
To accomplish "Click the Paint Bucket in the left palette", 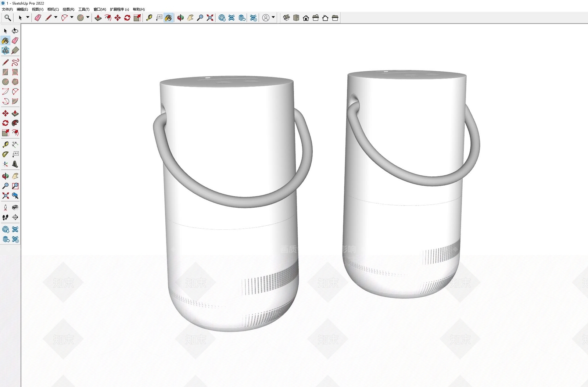I will click(x=6, y=40).
